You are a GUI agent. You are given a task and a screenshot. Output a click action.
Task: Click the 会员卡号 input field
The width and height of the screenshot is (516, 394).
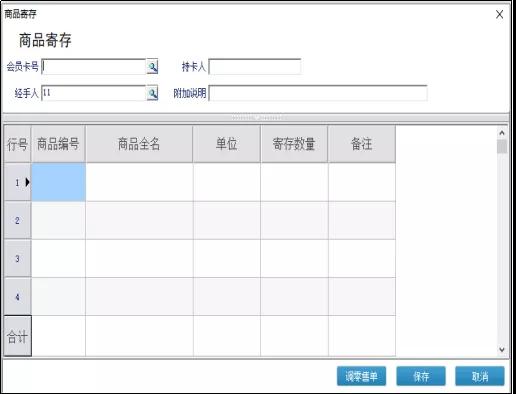pos(94,67)
